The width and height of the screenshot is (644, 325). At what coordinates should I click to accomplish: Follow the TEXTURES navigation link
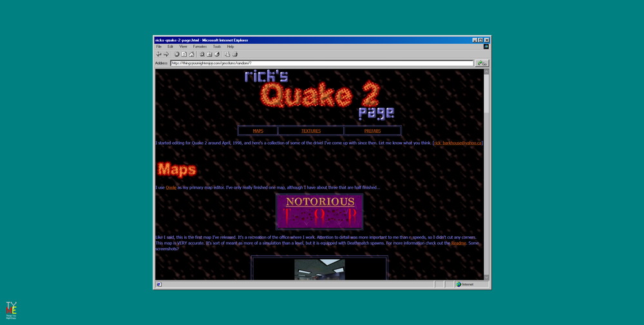pyautogui.click(x=311, y=131)
